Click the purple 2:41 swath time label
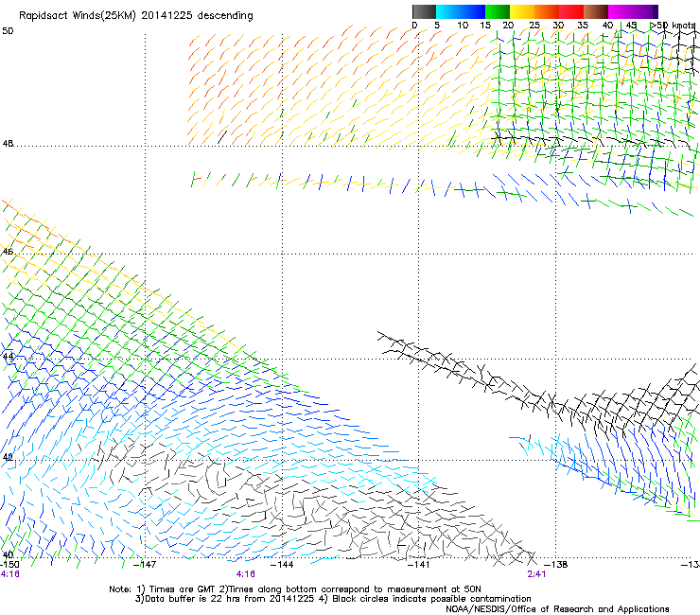This screenshot has width=700, height=615. [536, 574]
